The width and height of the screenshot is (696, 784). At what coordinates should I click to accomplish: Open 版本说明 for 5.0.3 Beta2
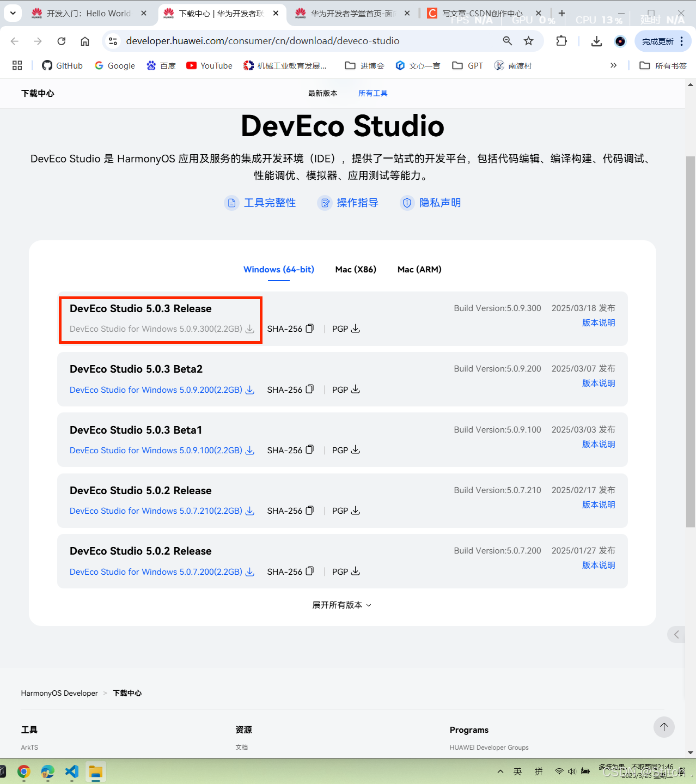click(599, 383)
